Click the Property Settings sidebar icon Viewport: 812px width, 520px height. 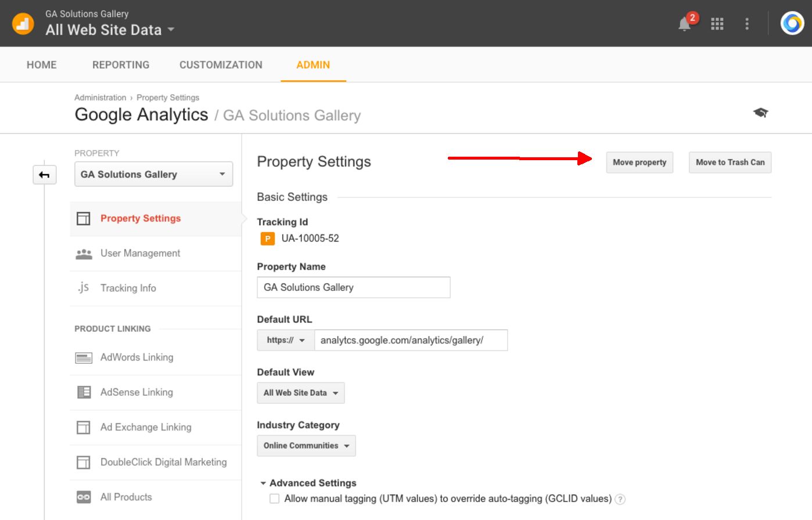point(83,218)
